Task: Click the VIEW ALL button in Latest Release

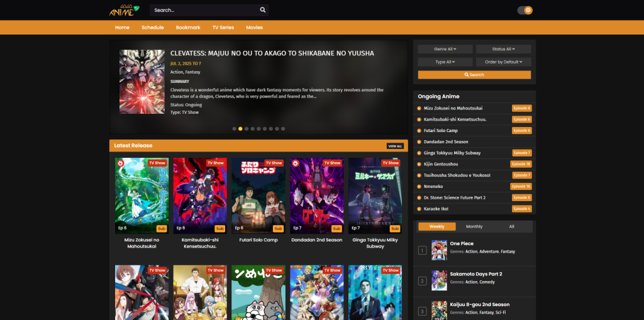Action: tap(395, 146)
